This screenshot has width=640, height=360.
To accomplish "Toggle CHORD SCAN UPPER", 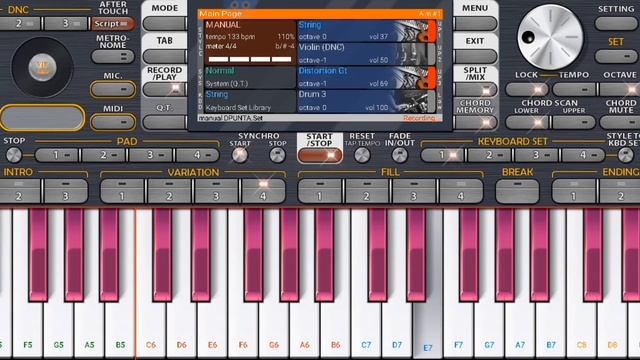I will click(574, 122).
